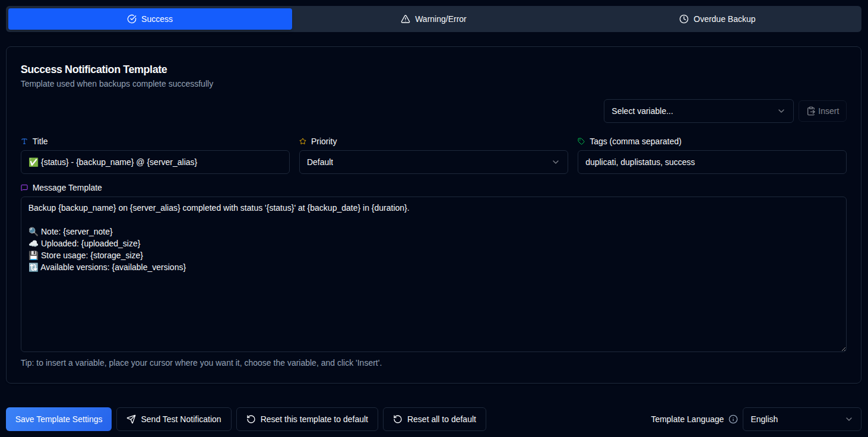Click the tag icon beside the Tags label
Image resolution: width=868 pixels, height=437 pixels.
coord(581,141)
